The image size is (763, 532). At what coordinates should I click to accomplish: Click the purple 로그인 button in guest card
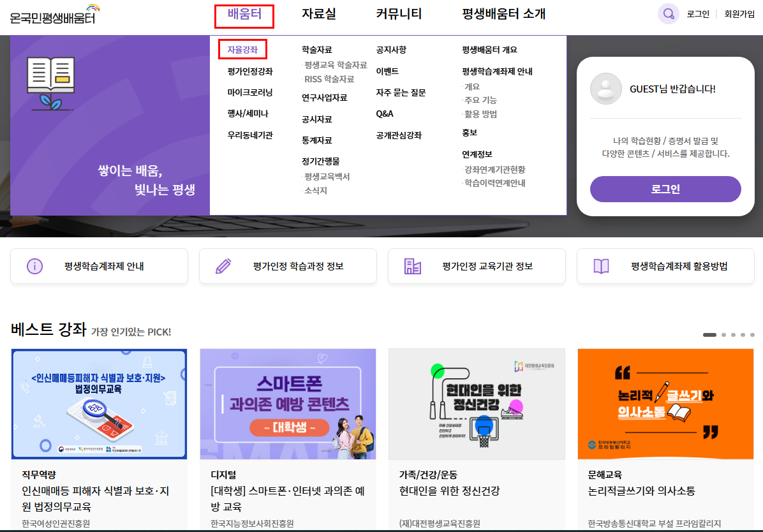(665, 189)
